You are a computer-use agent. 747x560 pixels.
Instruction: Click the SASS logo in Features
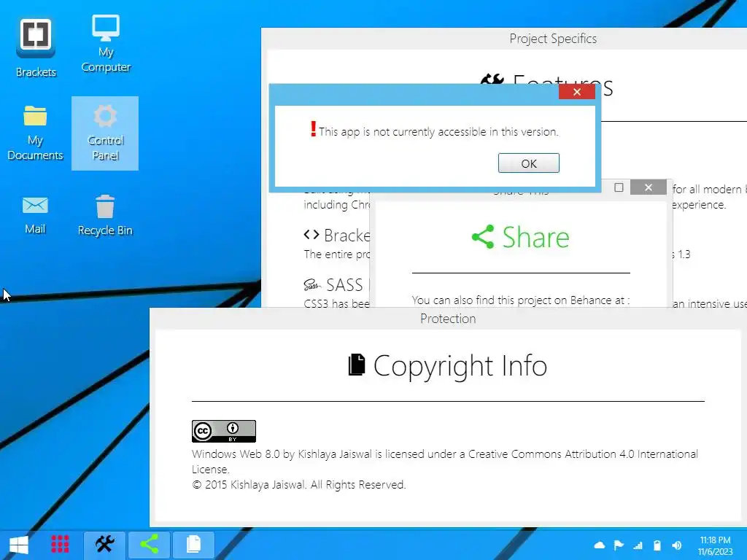(312, 285)
